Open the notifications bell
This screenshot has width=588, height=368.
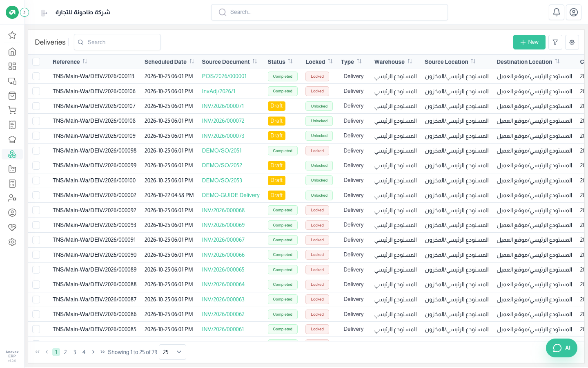click(x=556, y=12)
